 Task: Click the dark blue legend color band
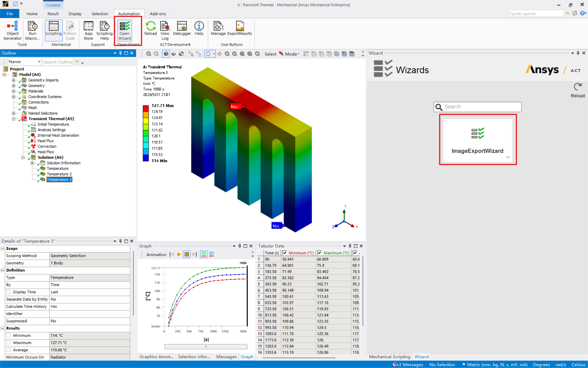[146, 158]
